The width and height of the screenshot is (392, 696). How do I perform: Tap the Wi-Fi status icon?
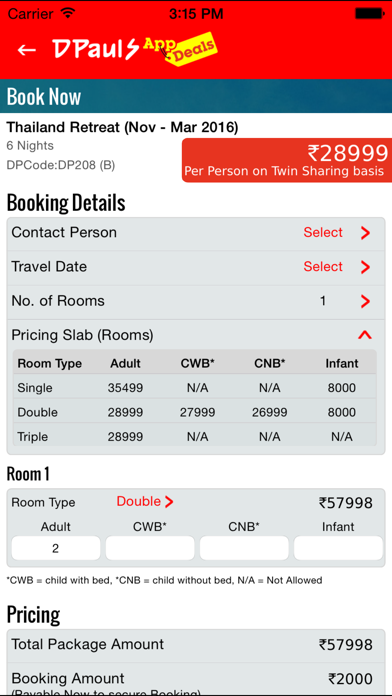point(68,13)
